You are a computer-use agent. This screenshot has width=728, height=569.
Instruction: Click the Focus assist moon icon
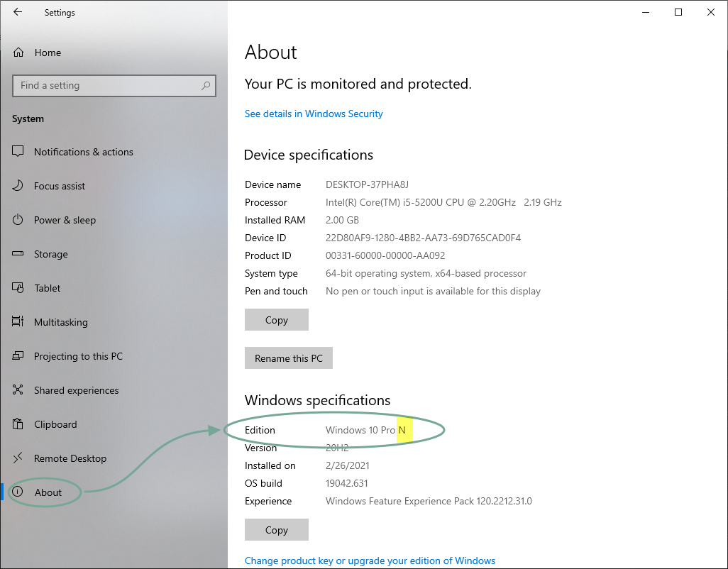(18, 186)
